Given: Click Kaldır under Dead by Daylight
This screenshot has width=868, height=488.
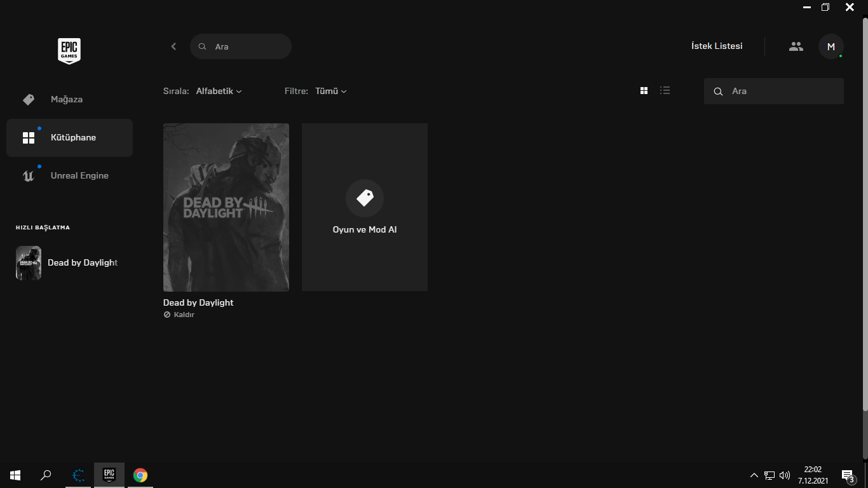Looking at the screenshot, I should click(179, 315).
